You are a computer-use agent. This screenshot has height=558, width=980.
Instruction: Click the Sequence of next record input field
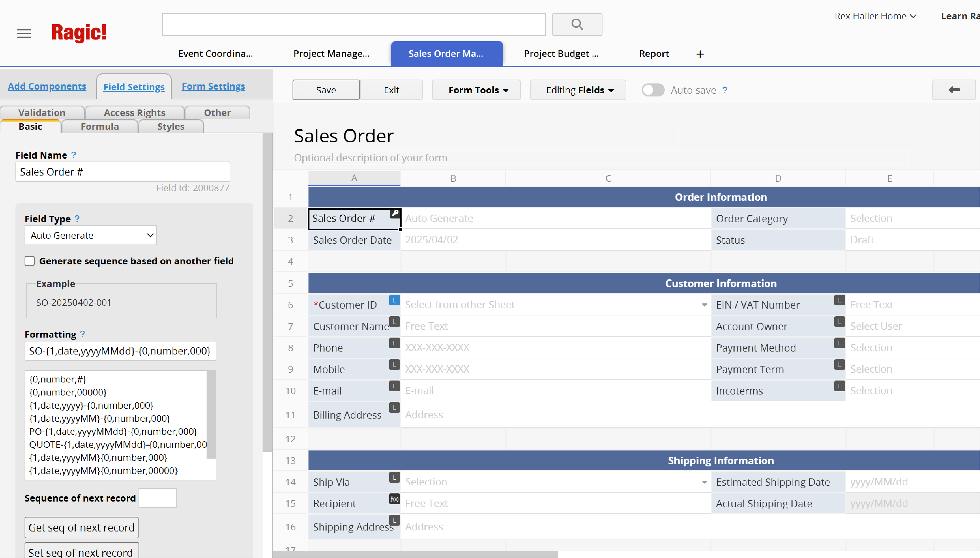[x=157, y=498]
